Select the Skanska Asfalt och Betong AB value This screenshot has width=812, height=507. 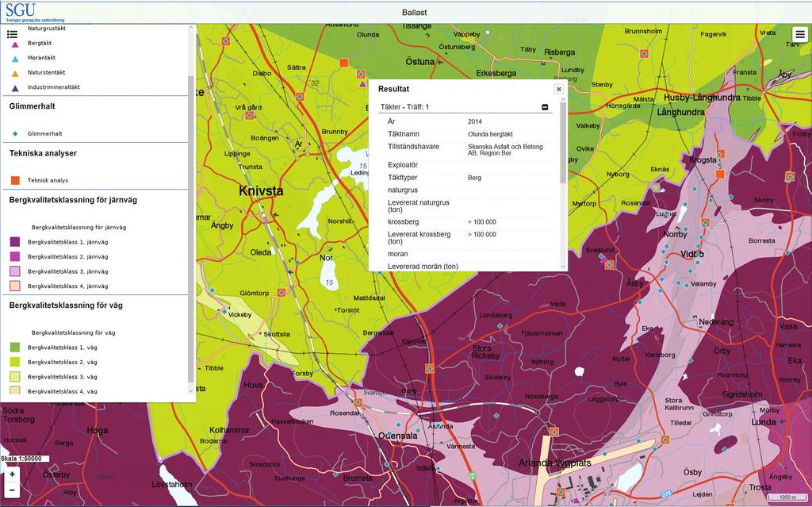[x=505, y=150]
